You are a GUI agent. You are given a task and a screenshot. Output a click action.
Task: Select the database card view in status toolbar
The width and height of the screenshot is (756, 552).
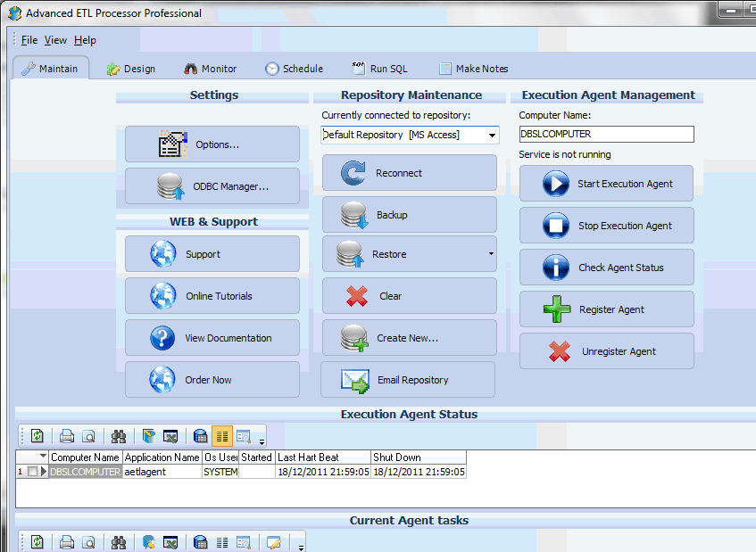point(200,435)
